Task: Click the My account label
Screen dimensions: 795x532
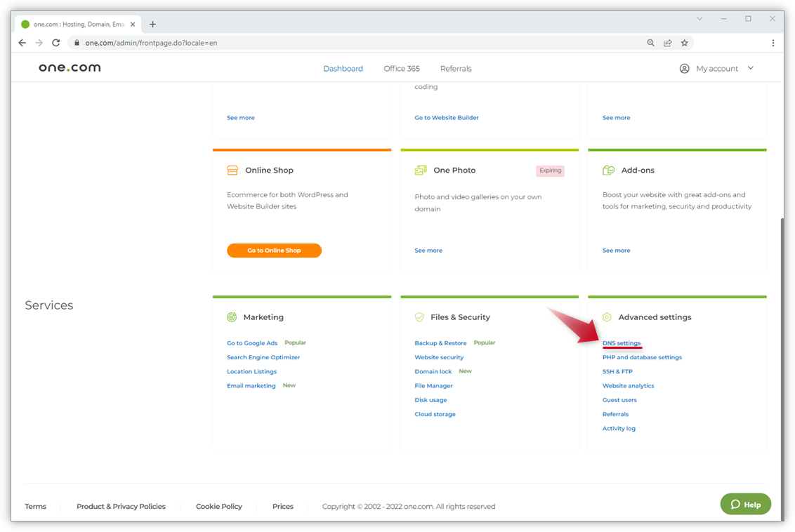Action: pos(717,68)
